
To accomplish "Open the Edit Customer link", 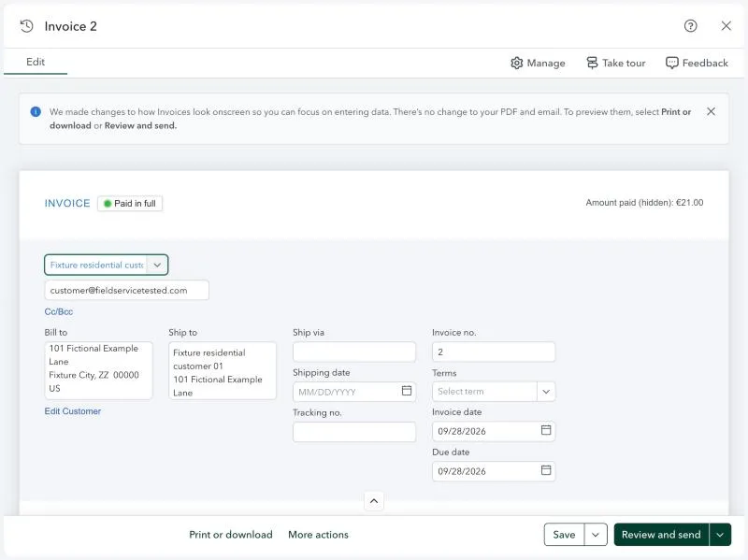I will click(73, 411).
